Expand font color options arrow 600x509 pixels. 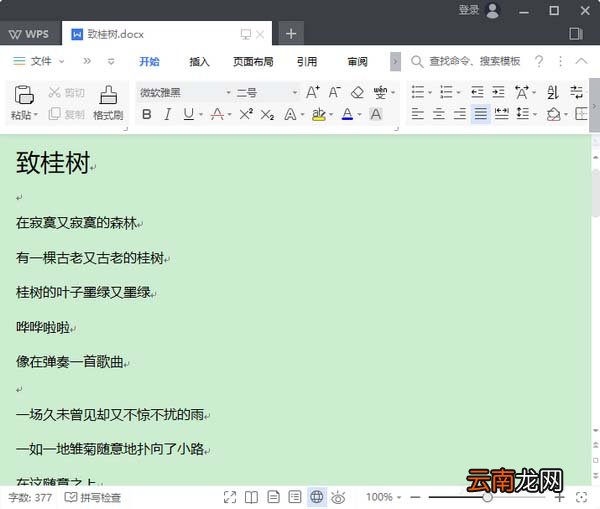point(359,114)
